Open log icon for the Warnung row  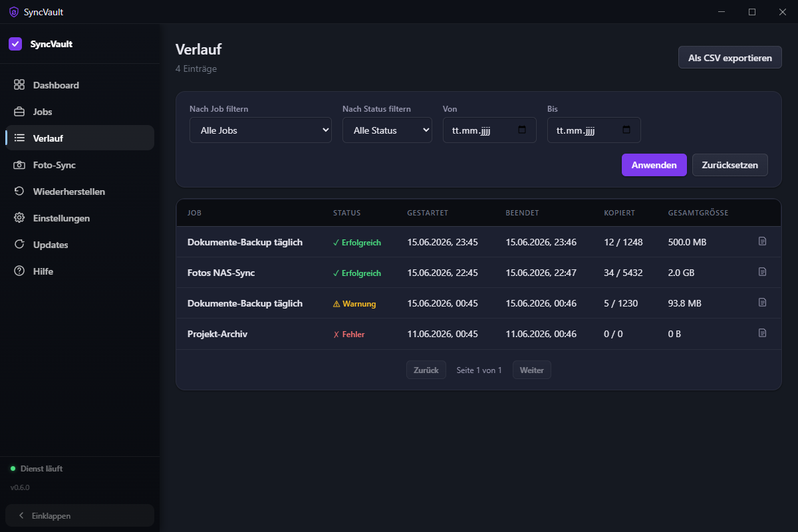coord(763,302)
